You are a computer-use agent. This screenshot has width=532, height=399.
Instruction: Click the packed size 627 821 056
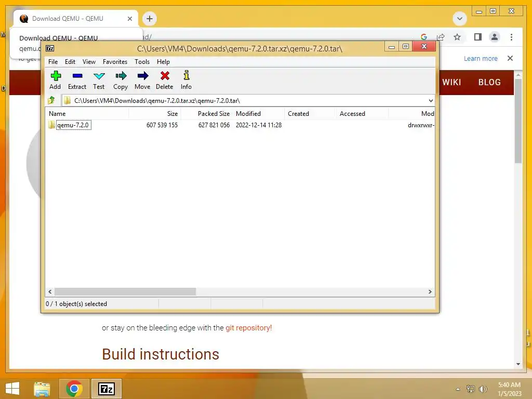coord(214,125)
